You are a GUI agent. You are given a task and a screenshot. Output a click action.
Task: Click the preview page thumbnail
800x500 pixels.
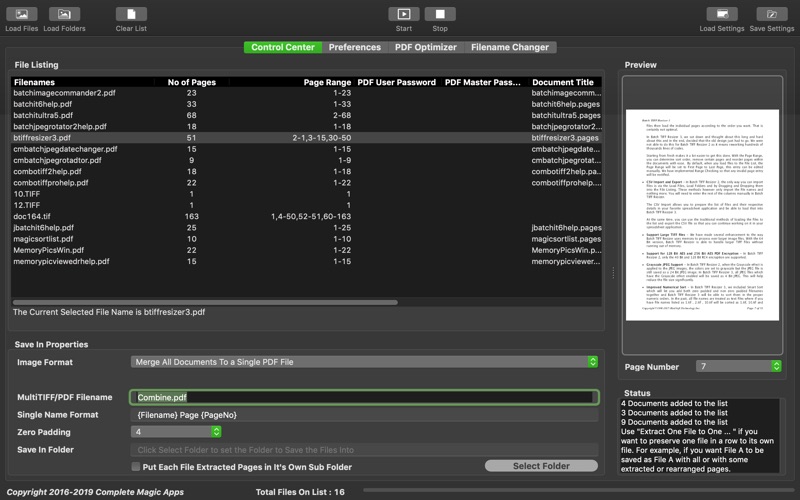pos(702,215)
